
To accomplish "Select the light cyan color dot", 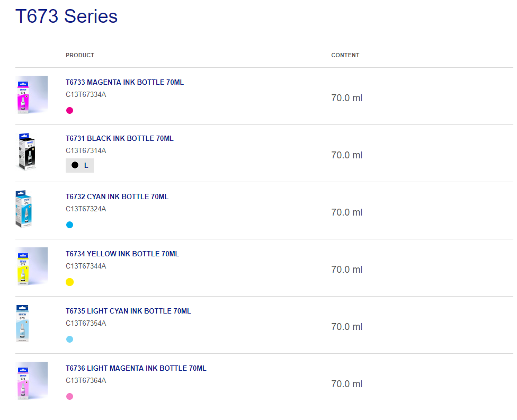I will [69, 339].
